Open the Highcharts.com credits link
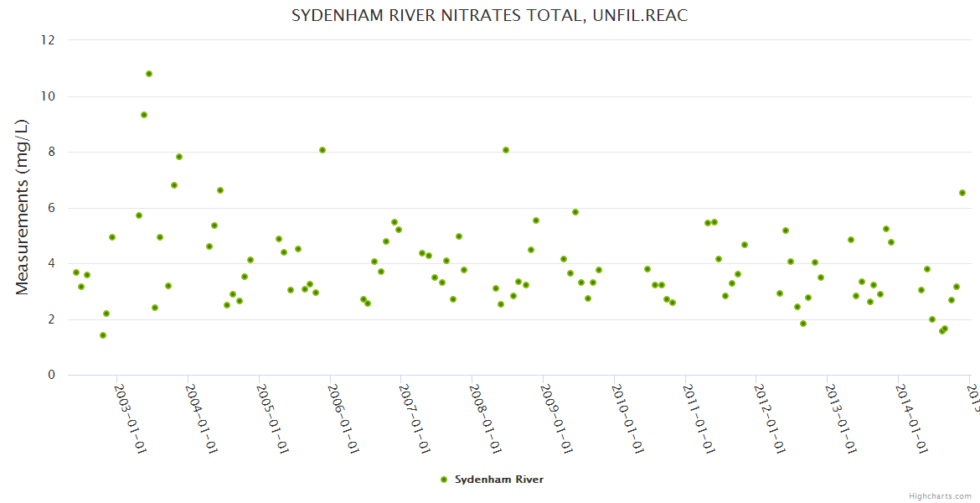Viewport: 980px width, 503px height. [x=941, y=495]
